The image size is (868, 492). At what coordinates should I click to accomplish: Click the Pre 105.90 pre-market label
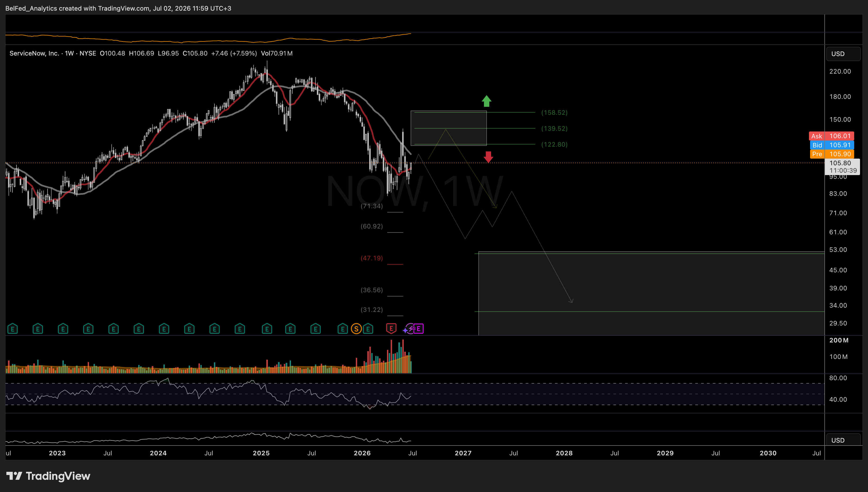832,154
